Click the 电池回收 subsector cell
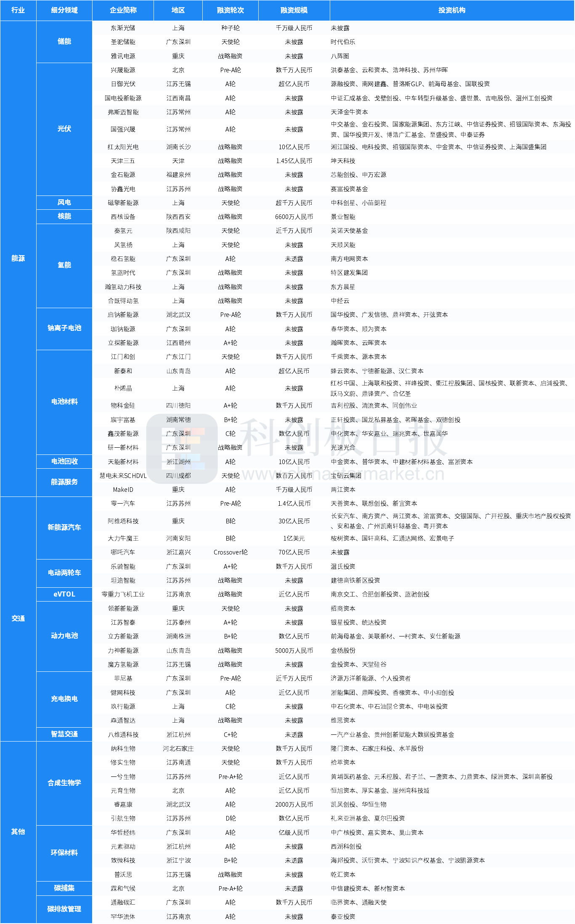This screenshot has width=575, height=924. click(64, 462)
